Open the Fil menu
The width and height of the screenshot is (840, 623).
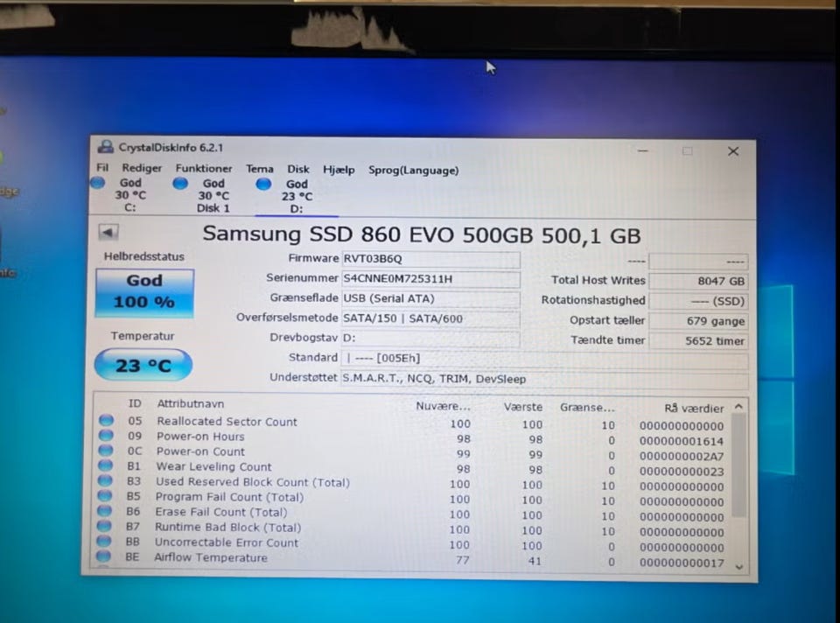click(x=102, y=168)
